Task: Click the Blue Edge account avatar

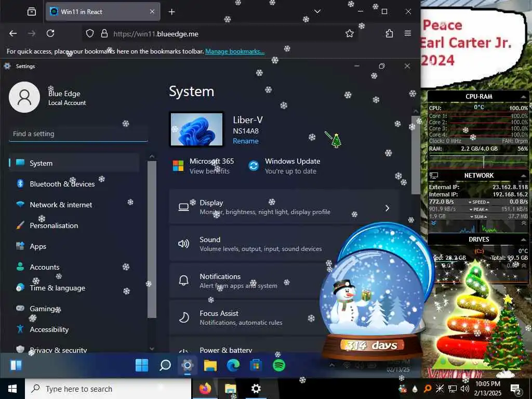Action: tap(24, 97)
